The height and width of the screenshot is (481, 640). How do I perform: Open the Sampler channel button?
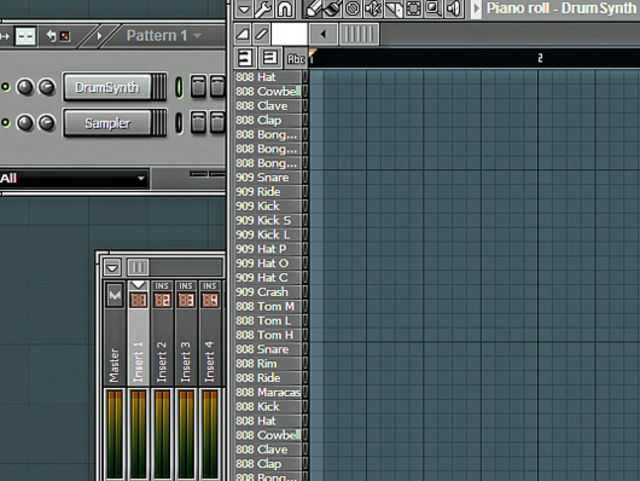click(107, 123)
